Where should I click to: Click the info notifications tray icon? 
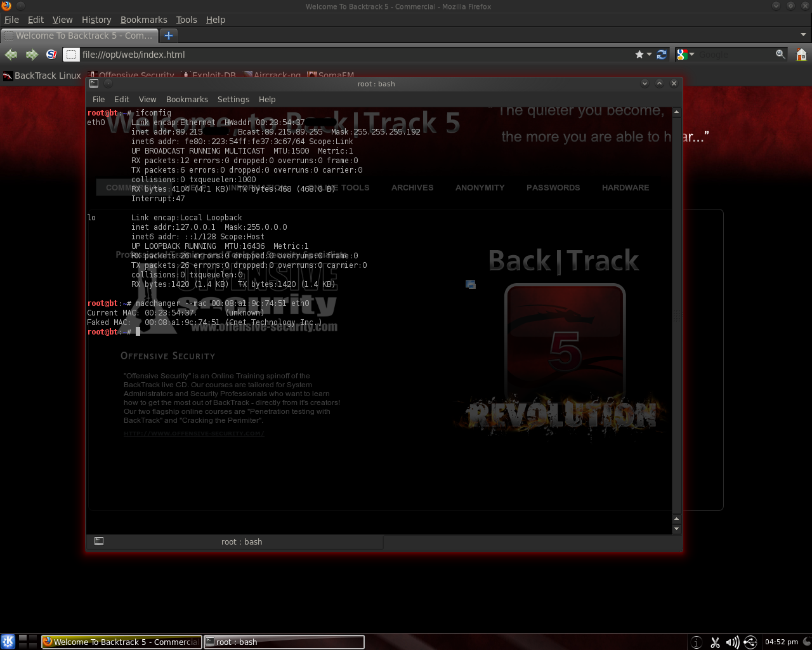point(697,642)
